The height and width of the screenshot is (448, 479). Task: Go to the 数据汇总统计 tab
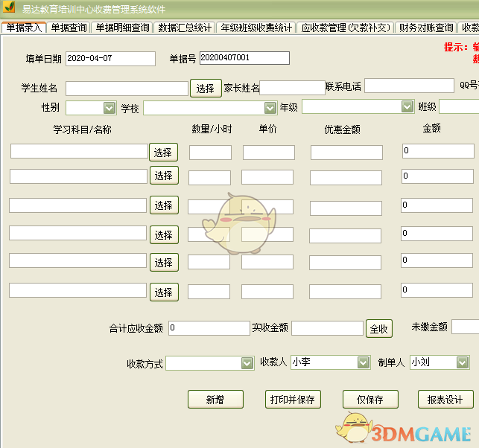coord(185,28)
